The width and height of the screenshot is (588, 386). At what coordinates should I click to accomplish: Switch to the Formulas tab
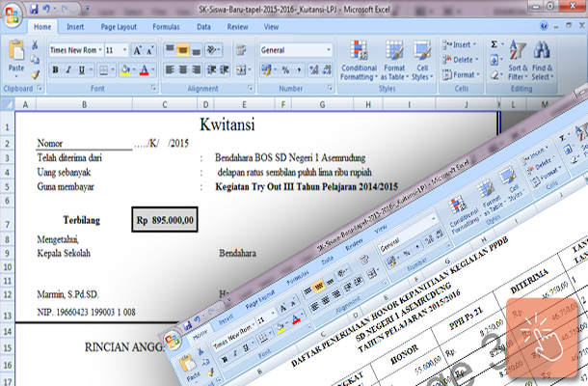click(x=166, y=27)
